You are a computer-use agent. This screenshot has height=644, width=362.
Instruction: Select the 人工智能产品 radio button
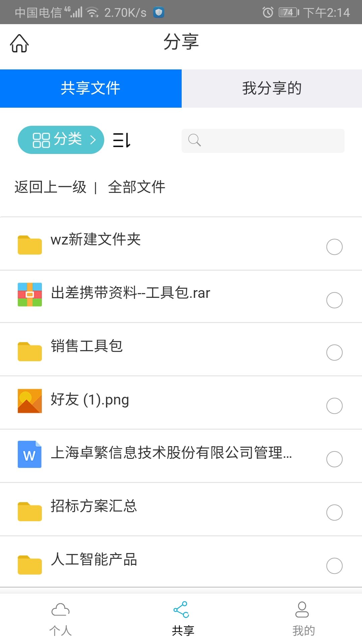coord(334,566)
